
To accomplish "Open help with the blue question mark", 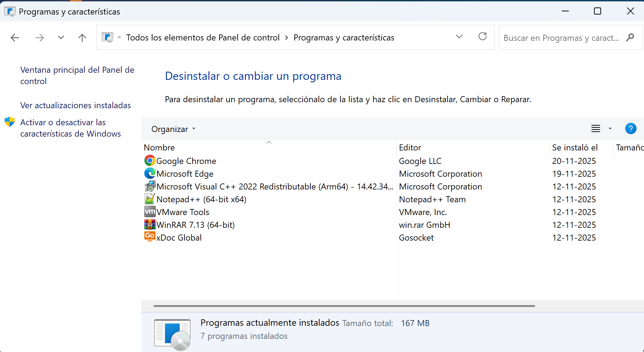I will (x=631, y=128).
